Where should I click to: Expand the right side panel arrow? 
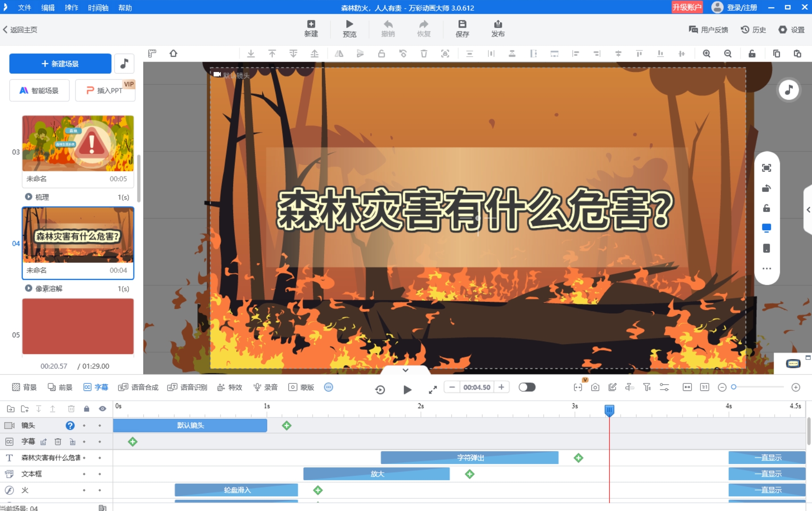(x=808, y=210)
